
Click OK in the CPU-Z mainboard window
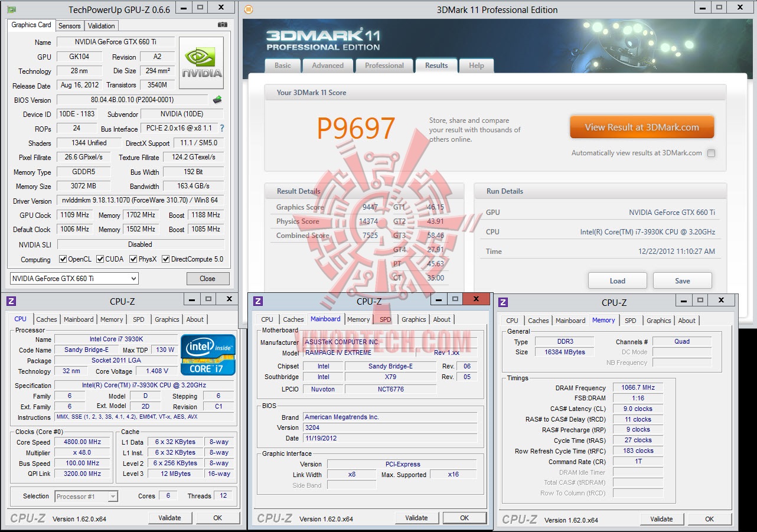(x=464, y=518)
